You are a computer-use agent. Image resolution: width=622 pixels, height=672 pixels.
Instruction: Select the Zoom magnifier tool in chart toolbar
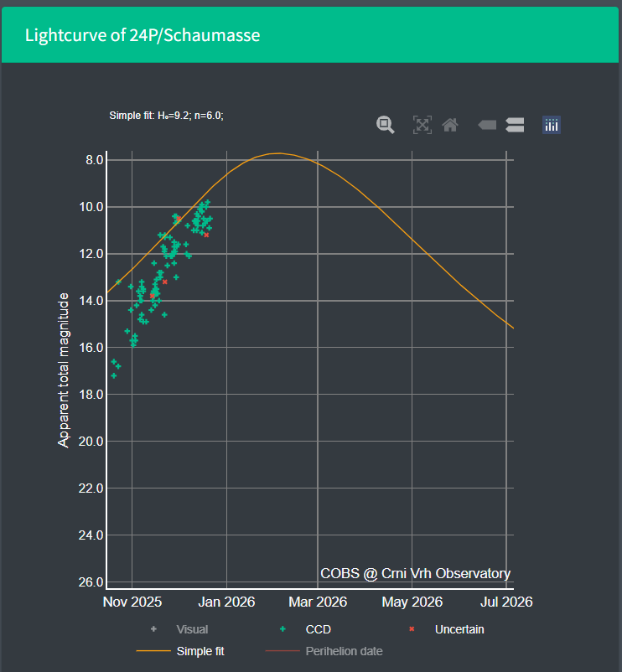(x=386, y=125)
